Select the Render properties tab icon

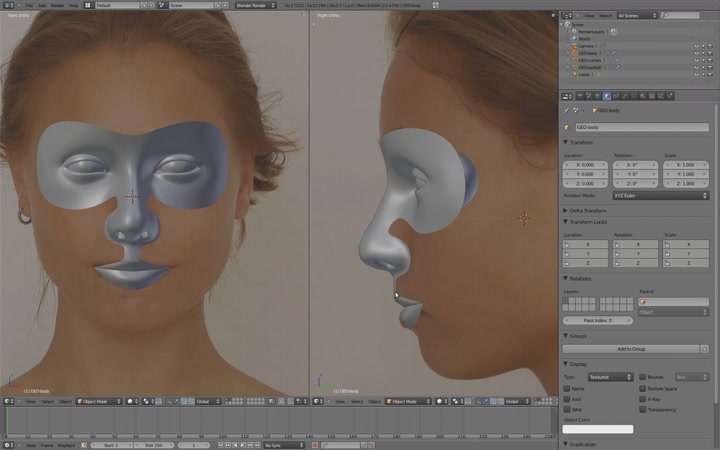tap(580, 96)
